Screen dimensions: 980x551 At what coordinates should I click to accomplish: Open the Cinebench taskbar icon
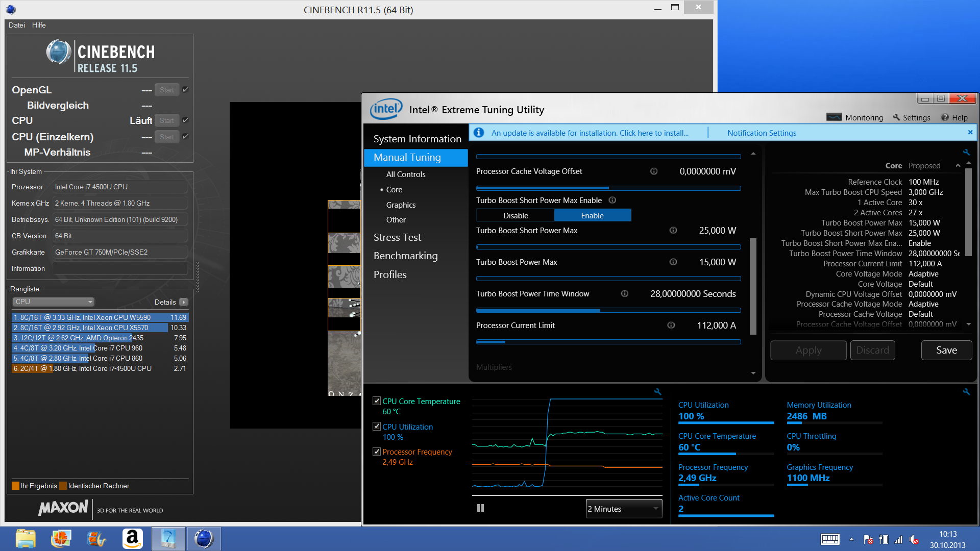pos(204,539)
